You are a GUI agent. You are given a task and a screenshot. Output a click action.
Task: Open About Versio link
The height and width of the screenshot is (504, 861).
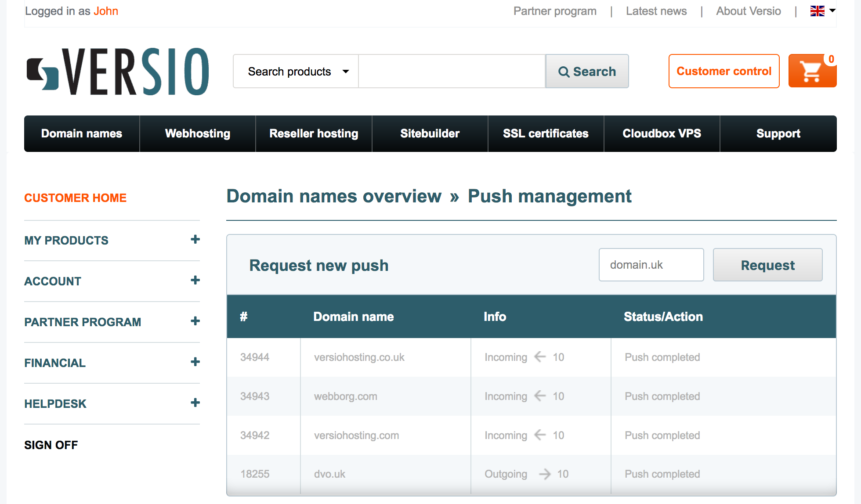click(x=748, y=11)
